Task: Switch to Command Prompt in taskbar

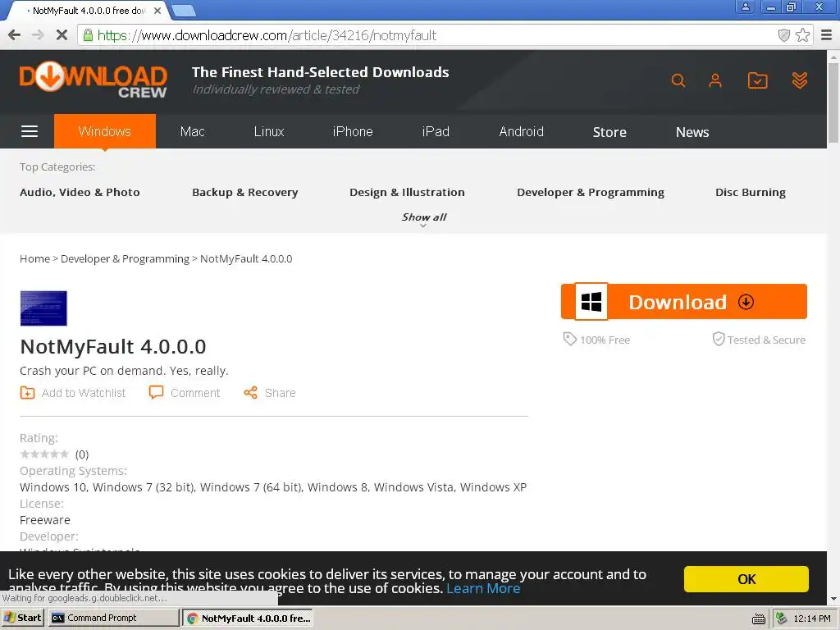Action: pos(113,618)
